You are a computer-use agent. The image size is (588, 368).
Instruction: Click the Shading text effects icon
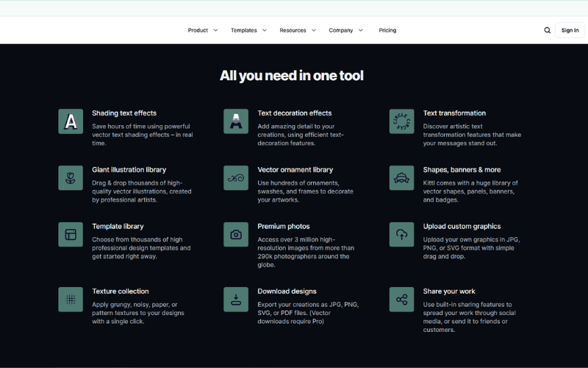71,121
